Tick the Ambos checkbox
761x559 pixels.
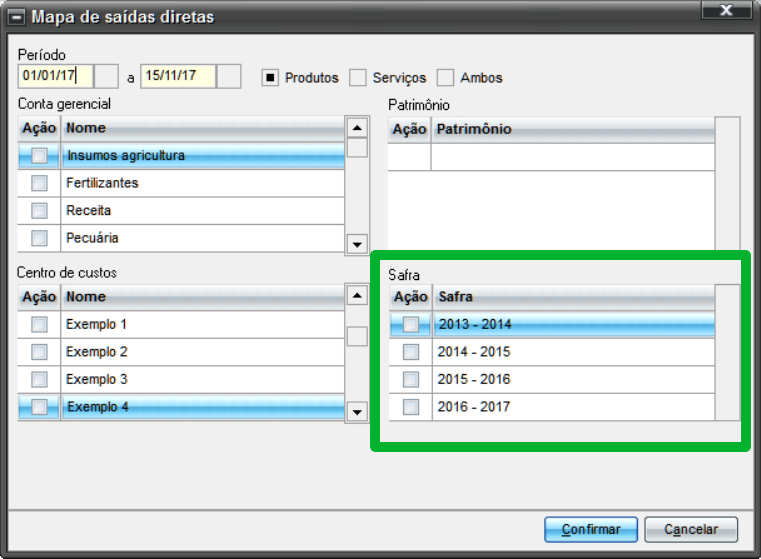click(x=445, y=78)
